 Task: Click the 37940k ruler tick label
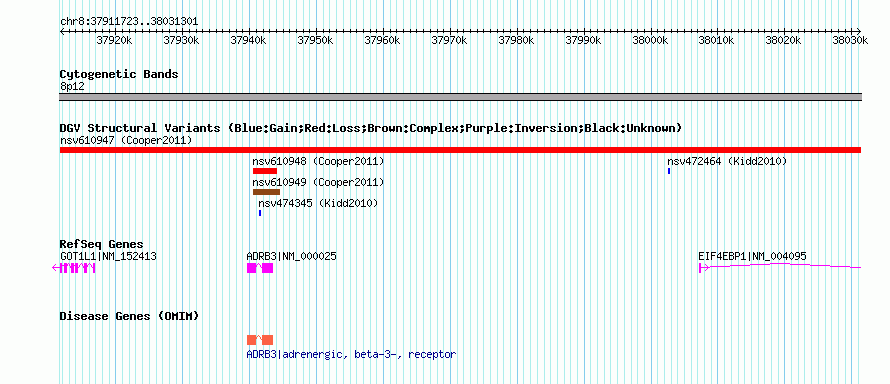pos(248,40)
